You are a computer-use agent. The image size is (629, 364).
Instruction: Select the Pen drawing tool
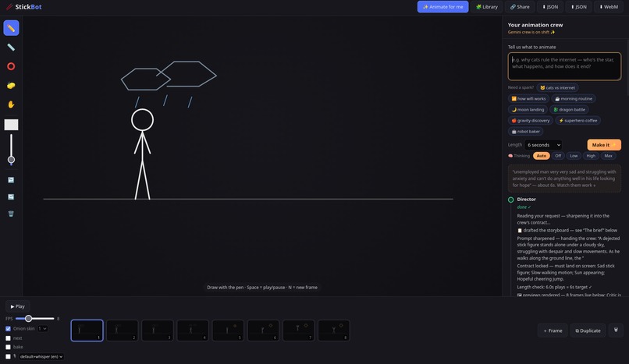point(11,28)
